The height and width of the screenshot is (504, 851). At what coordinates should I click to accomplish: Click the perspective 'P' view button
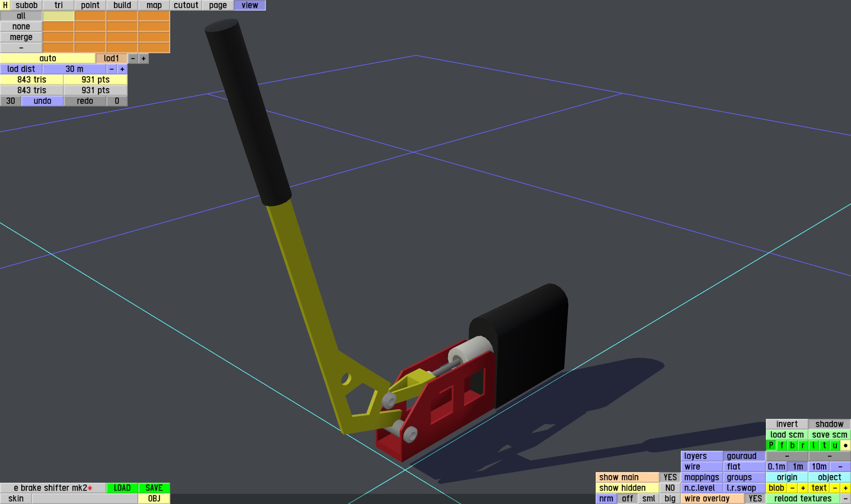click(x=771, y=445)
